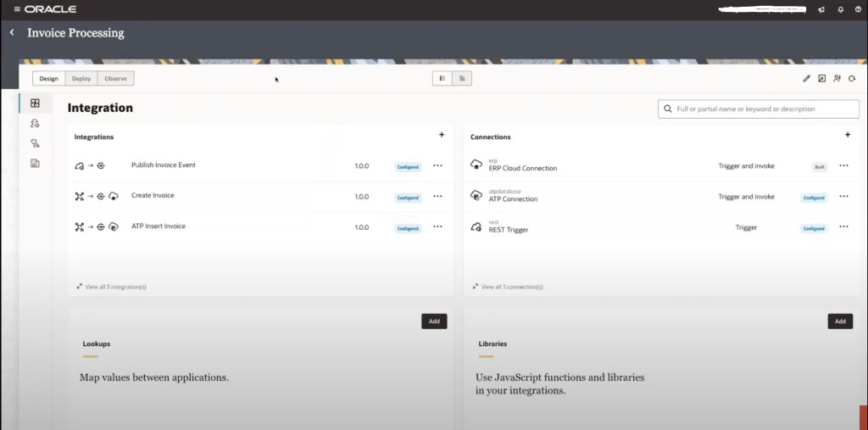Screen dimensions: 868x430
Task: Select the Integration grid icon in sidebar
Action: tap(35, 103)
